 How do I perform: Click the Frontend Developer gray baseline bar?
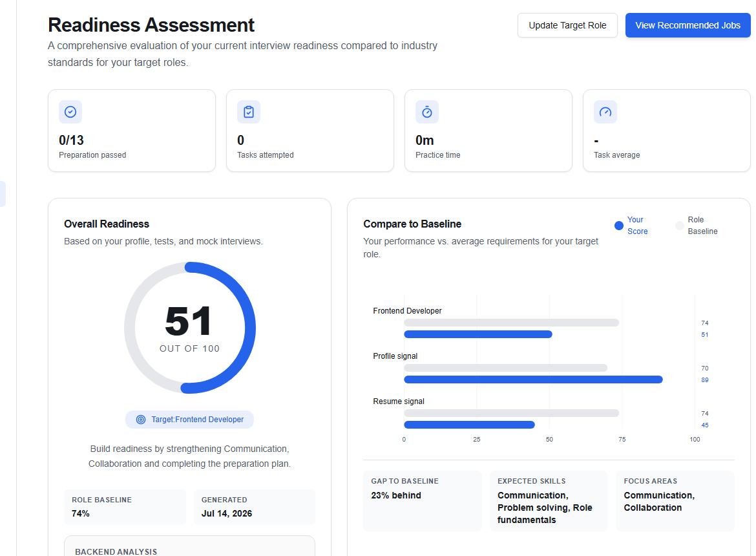(x=512, y=323)
